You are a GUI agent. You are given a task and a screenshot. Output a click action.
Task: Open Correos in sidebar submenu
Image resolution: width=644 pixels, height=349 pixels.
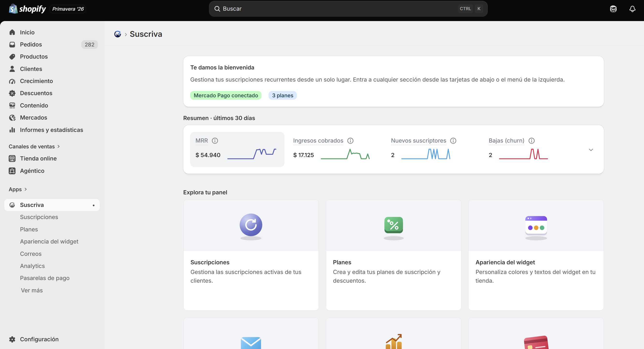click(x=31, y=254)
